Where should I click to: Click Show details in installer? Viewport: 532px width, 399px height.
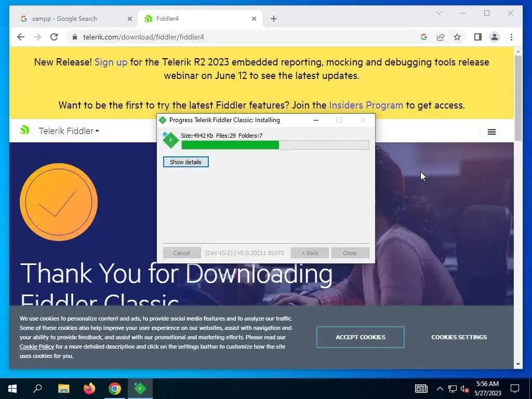(185, 162)
